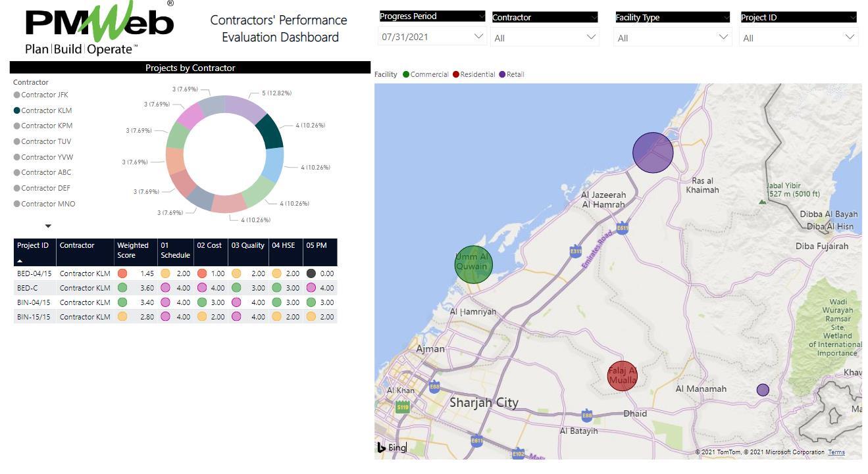Screen dimensions: 868x474
Task: Filter by Contractor KLM in legend
Action: (43, 110)
